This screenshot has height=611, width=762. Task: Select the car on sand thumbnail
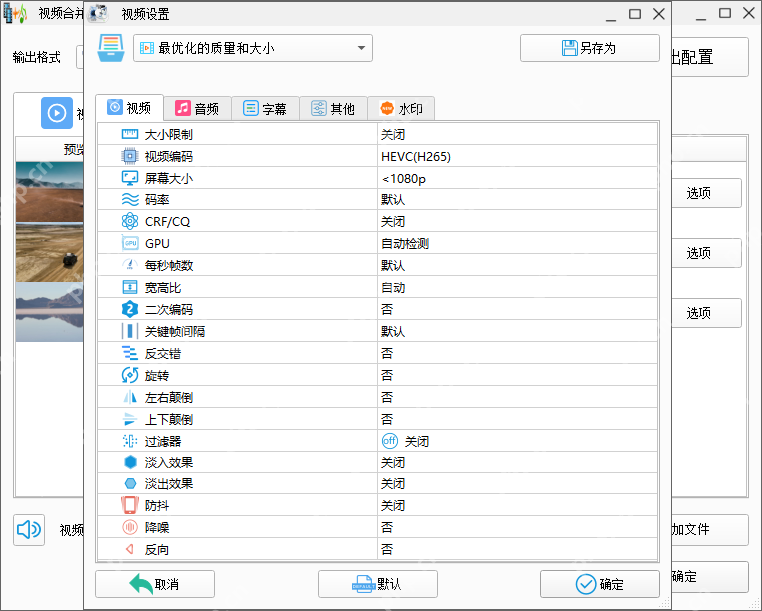[x=50, y=253]
